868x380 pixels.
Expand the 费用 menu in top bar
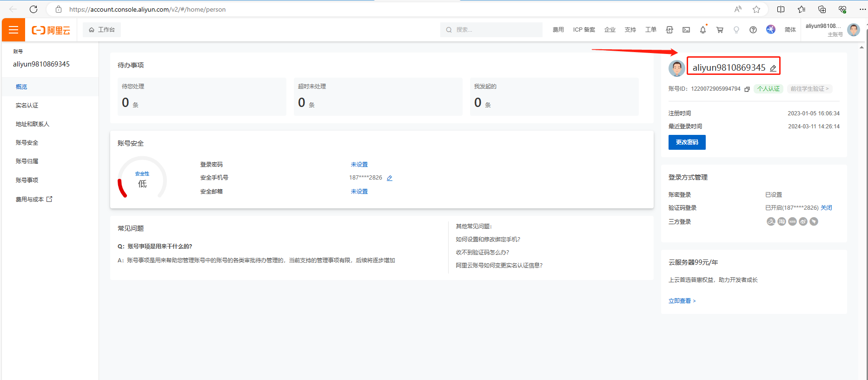tap(558, 30)
